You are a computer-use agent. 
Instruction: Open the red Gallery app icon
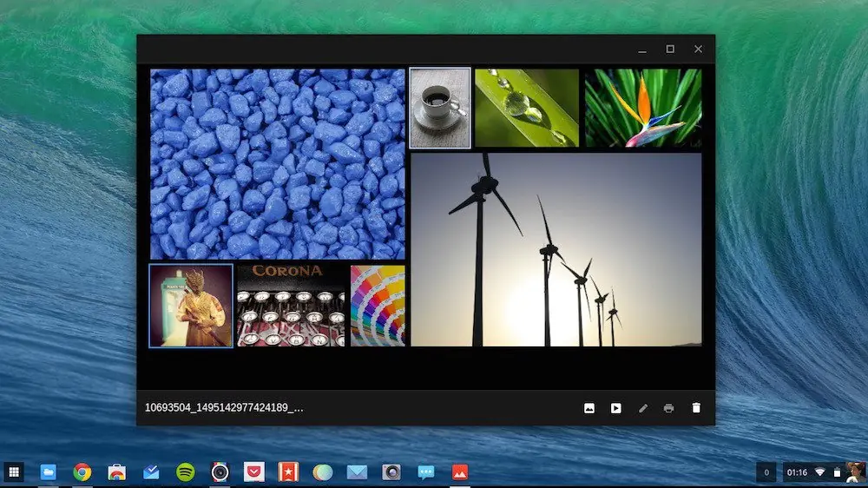click(460, 472)
